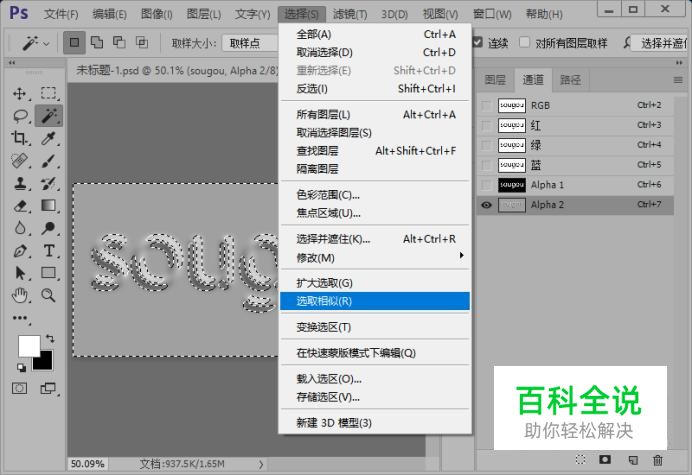Choose 反选(I) menu item
Screen dimensions: 692x475
click(375, 89)
